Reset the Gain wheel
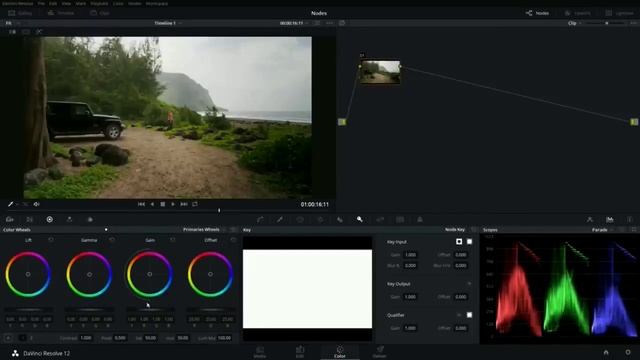 click(x=173, y=240)
